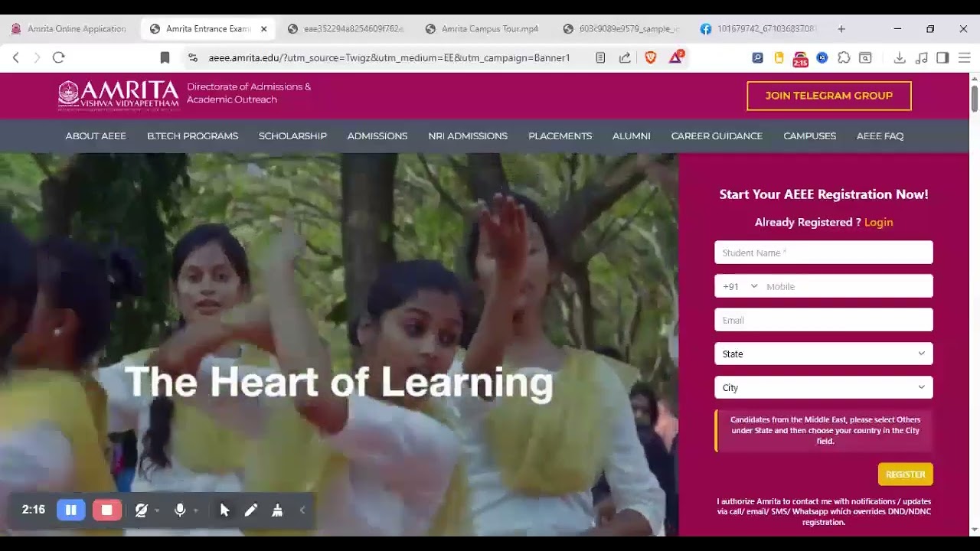Open a new tab with plus button
The height and width of the screenshot is (551, 980).
pos(841,29)
